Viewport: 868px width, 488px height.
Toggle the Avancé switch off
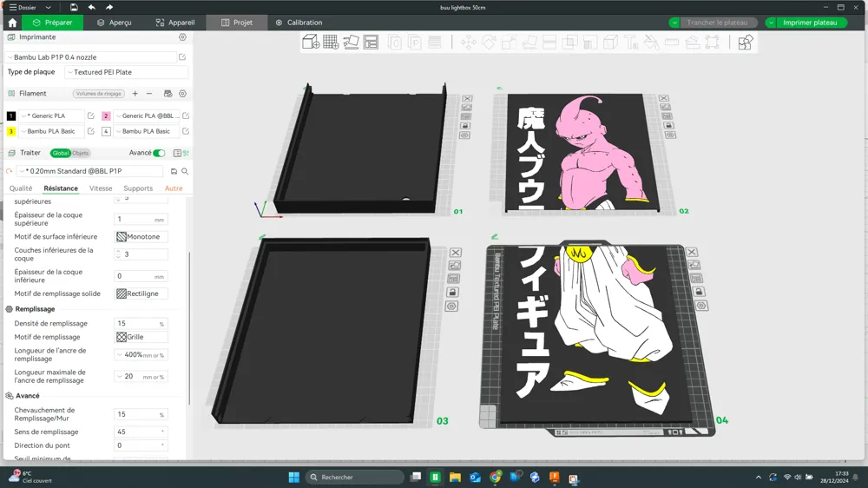click(x=159, y=153)
